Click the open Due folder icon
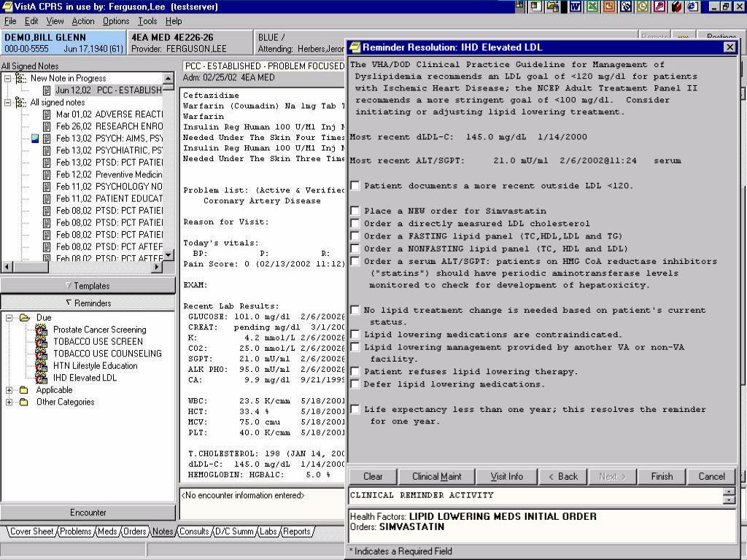 24,318
